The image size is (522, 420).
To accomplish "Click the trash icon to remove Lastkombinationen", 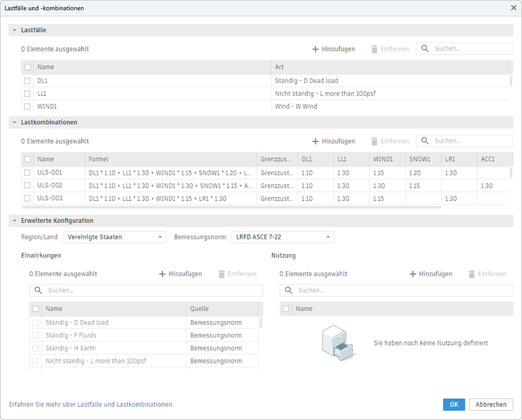I will tap(374, 141).
